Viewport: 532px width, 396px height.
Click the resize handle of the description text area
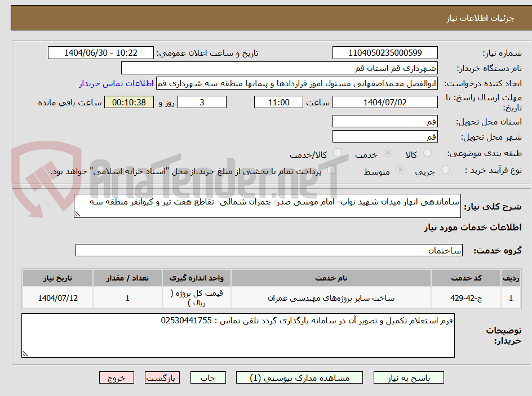point(77,215)
